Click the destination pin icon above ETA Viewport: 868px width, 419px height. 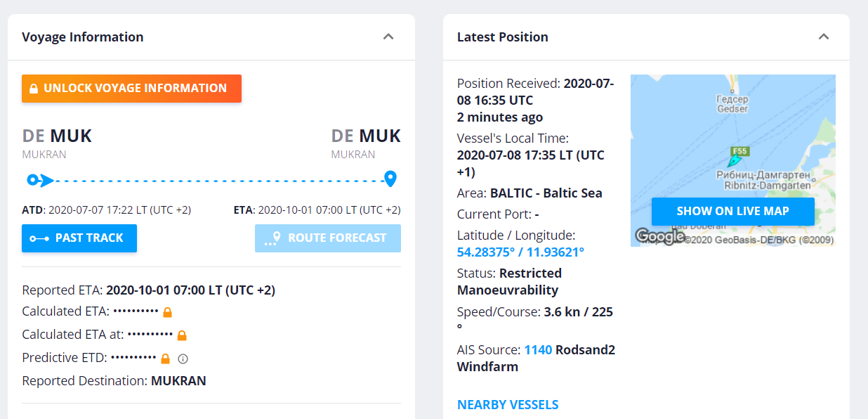click(390, 179)
